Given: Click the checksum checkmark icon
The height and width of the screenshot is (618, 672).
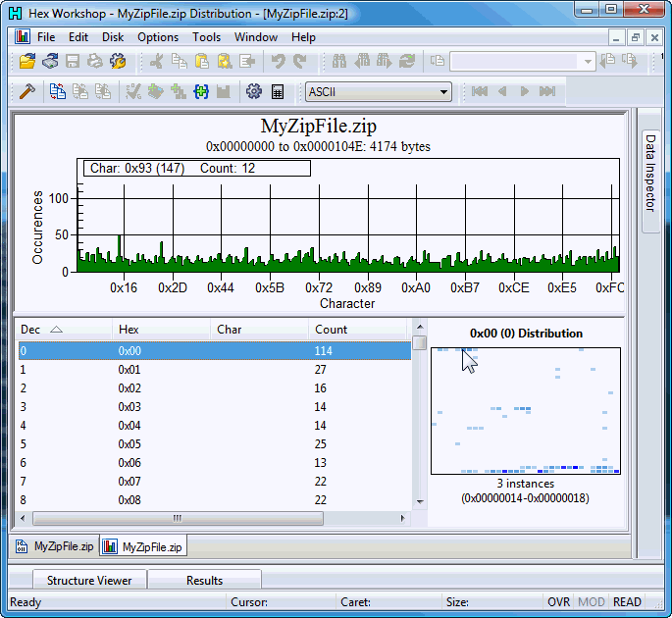Looking at the screenshot, I should [133, 91].
